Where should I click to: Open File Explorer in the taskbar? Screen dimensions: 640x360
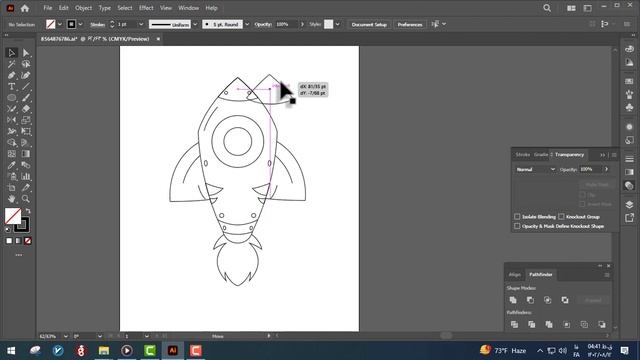click(x=104, y=351)
